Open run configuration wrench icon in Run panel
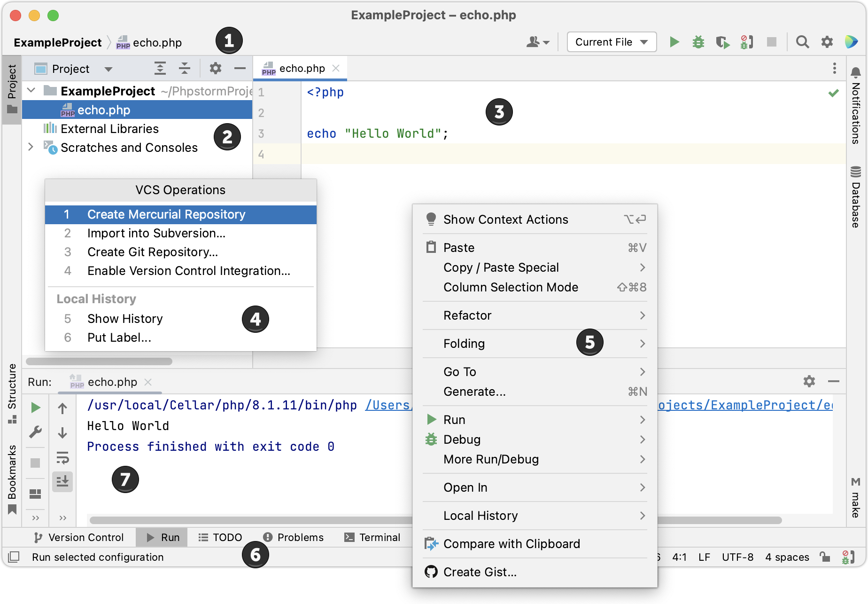Screen dimensions: 868x604 click(x=35, y=431)
